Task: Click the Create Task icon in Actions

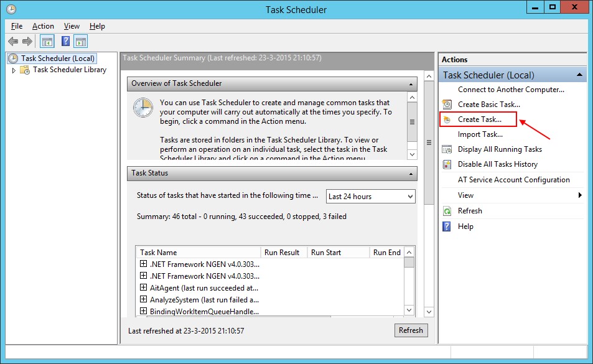Action: [x=447, y=119]
